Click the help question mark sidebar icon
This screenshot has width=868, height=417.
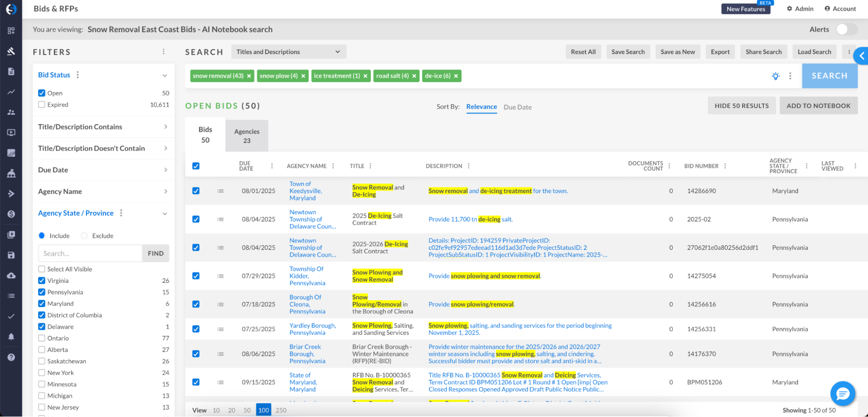pyautogui.click(x=11, y=357)
